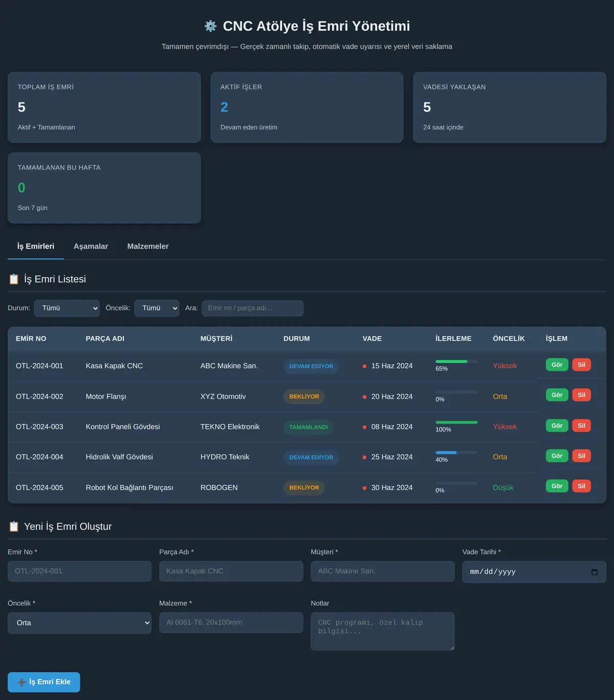Click the Toplam İş Emri stat card
614x700 pixels.
point(104,107)
